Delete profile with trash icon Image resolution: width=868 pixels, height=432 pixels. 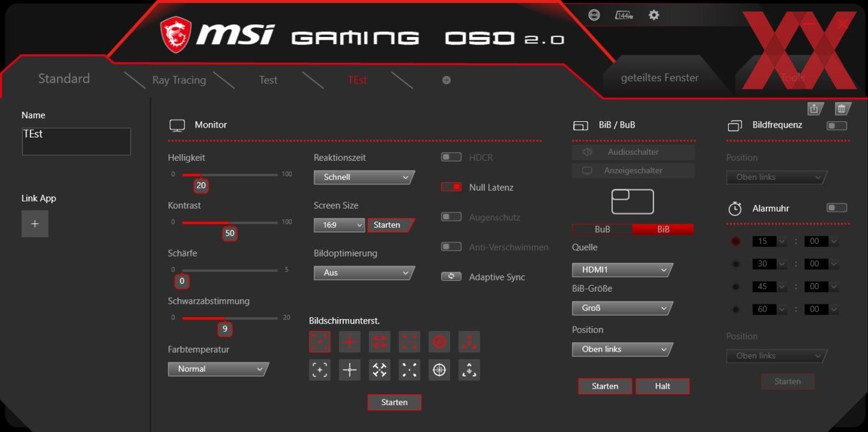[842, 109]
